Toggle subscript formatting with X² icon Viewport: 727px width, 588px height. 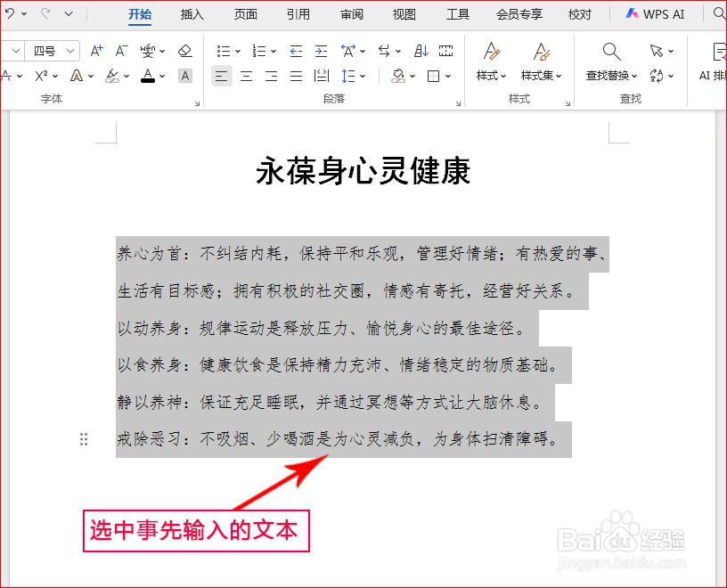point(41,76)
